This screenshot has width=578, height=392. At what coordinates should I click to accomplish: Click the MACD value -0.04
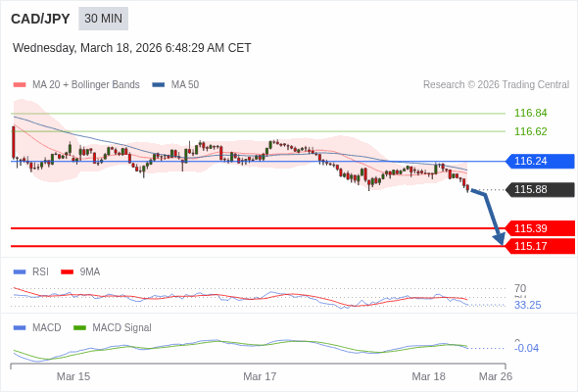pyautogui.click(x=526, y=348)
